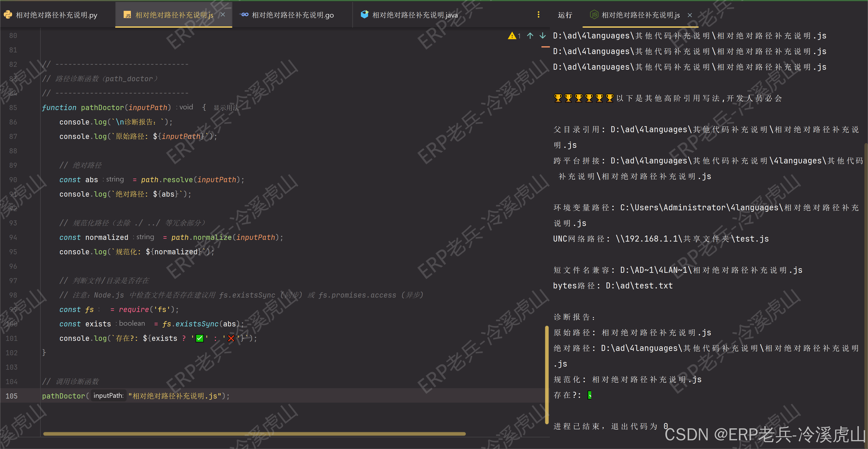Click the inputPath: parameter hint on line 105
This screenshot has height=449, width=868.
click(x=108, y=396)
